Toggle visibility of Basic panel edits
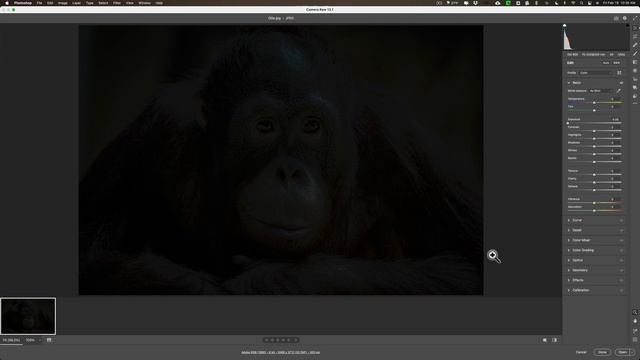Viewport: 640px width, 360px height. point(621,83)
